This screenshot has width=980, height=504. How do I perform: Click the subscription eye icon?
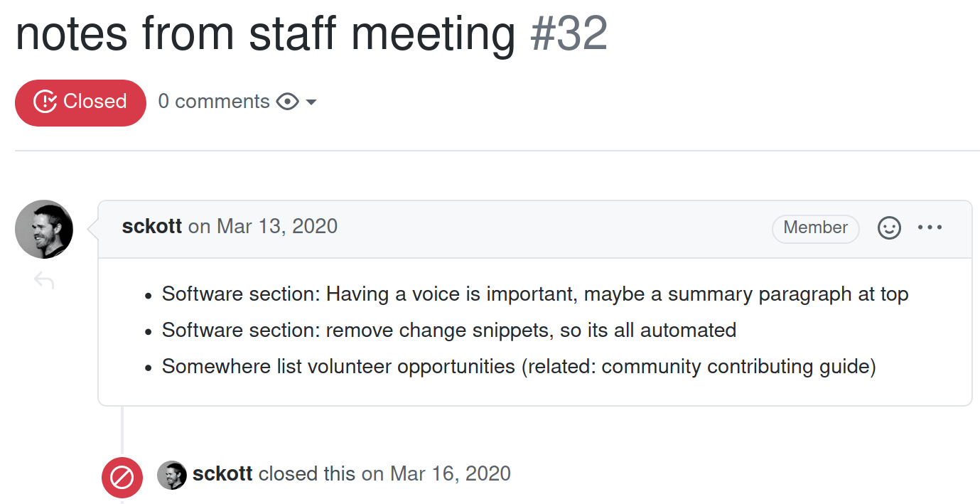(287, 102)
